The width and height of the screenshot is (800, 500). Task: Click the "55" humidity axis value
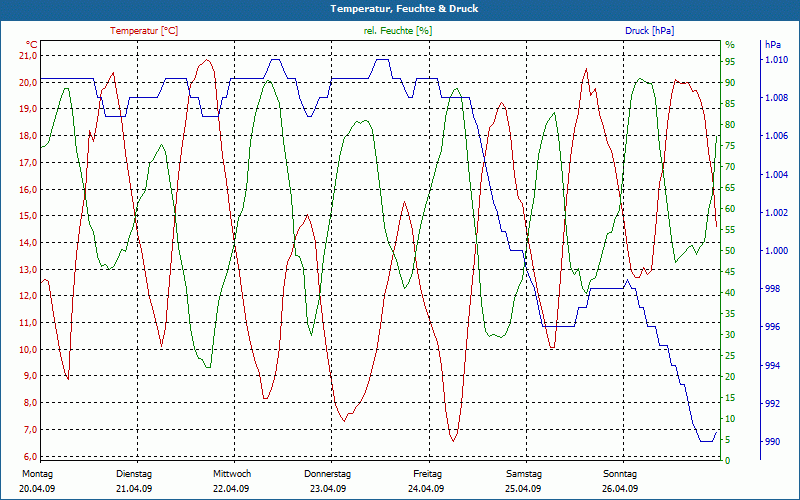[730, 230]
